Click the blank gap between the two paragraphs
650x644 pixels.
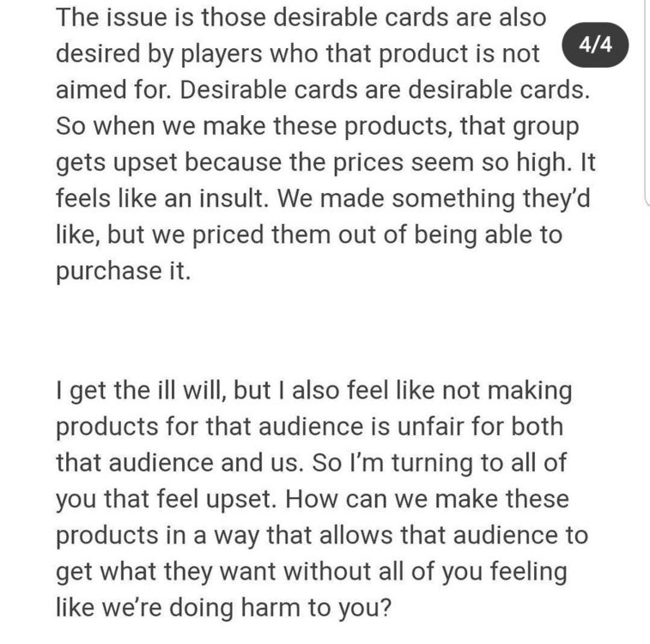[325, 331]
